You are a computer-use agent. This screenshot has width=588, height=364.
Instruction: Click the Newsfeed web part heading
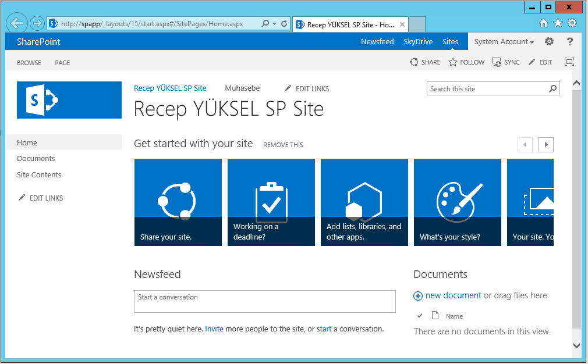(157, 274)
